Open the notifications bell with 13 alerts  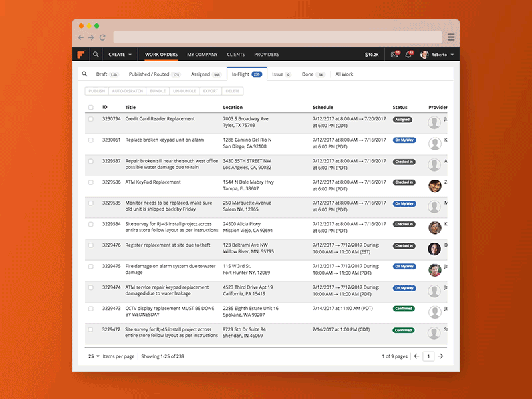[x=408, y=54]
